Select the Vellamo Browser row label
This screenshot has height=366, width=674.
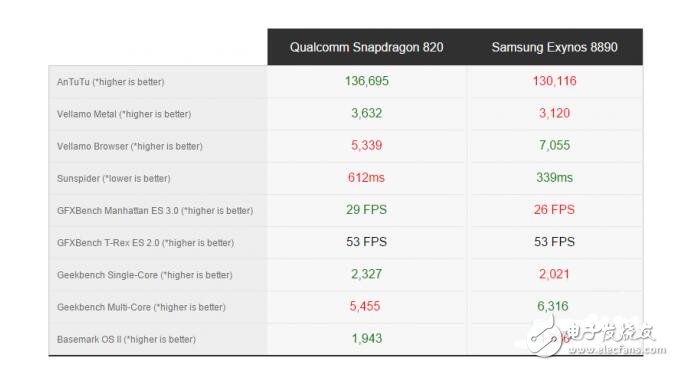(x=129, y=146)
